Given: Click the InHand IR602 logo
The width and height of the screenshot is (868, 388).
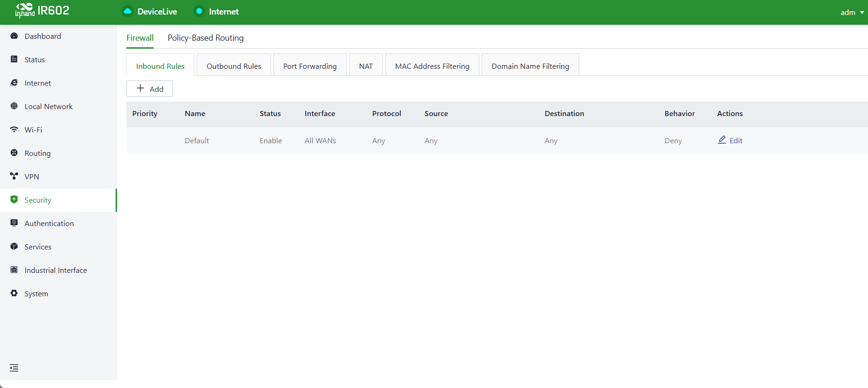Looking at the screenshot, I should [x=42, y=10].
